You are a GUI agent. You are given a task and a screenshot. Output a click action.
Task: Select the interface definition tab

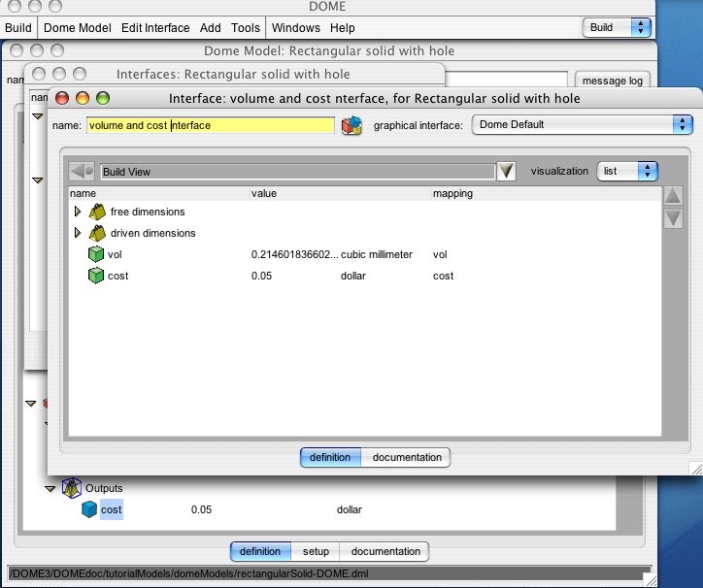coord(330,458)
